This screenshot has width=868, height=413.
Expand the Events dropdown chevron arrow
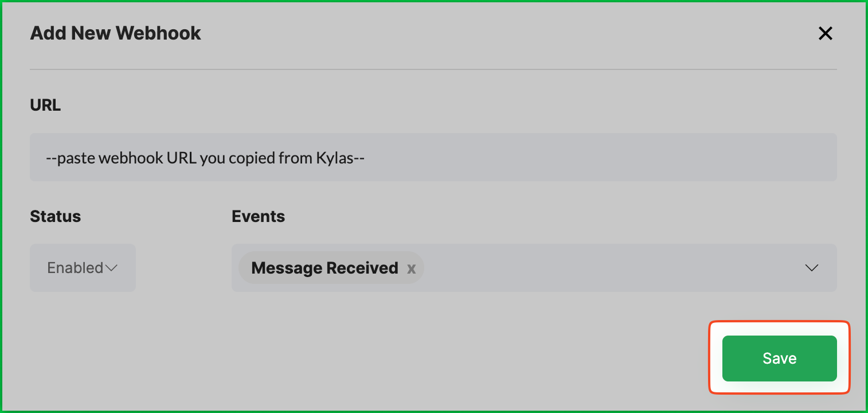(811, 268)
